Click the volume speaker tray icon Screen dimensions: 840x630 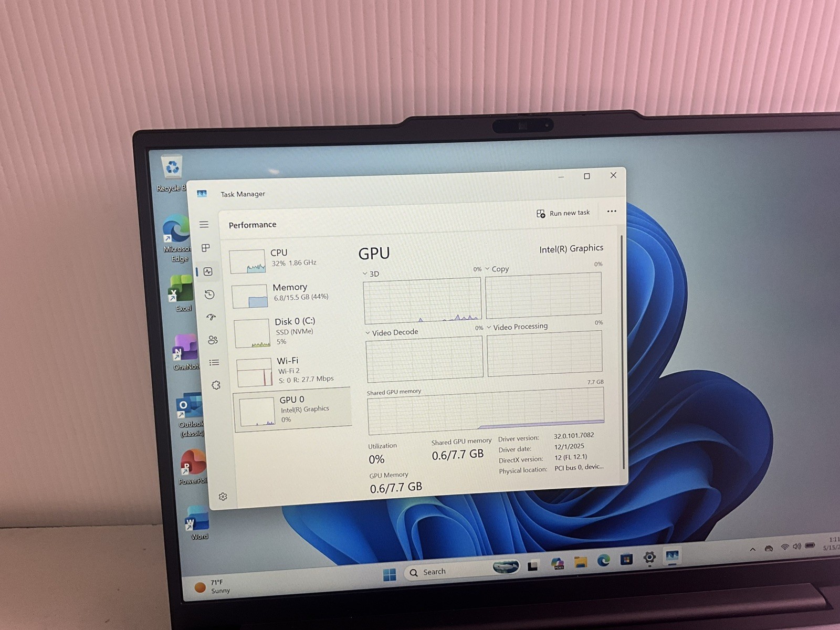pyautogui.click(x=797, y=546)
